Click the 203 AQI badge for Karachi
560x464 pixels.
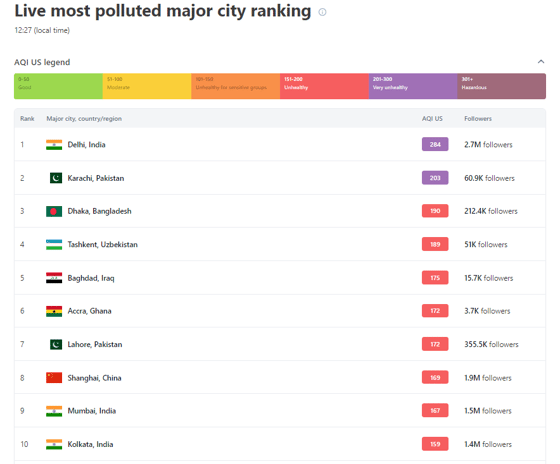[435, 178]
